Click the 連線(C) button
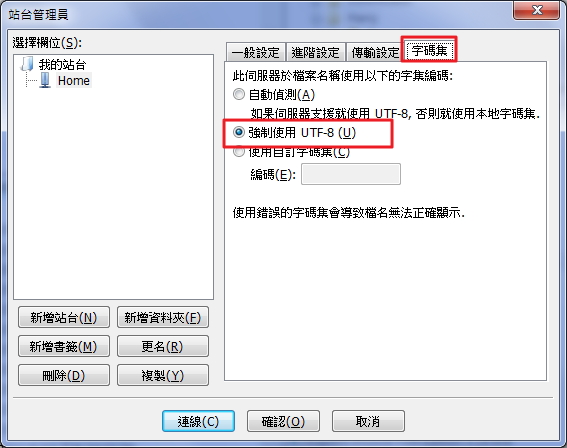Screen dimensions: 567x448 click(x=198, y=421)
